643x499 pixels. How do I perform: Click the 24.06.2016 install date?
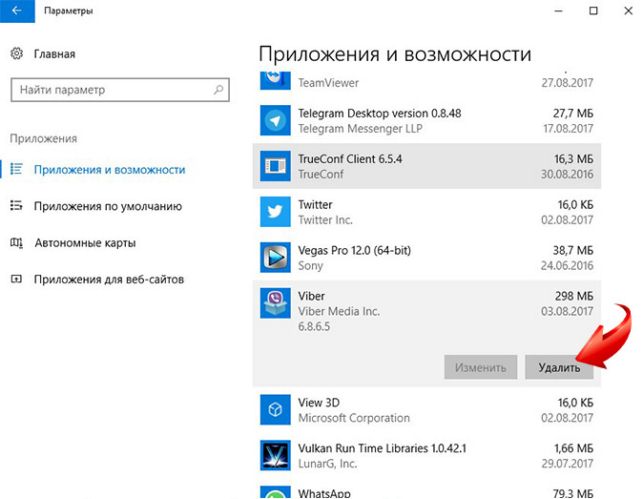567,265
